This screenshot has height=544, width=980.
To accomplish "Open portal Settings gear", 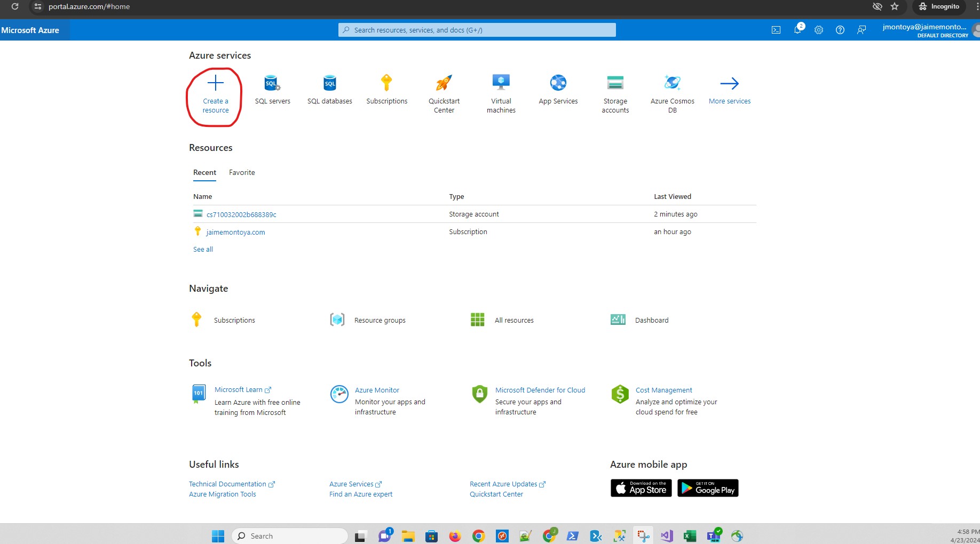I will click(x=818, y=30).
